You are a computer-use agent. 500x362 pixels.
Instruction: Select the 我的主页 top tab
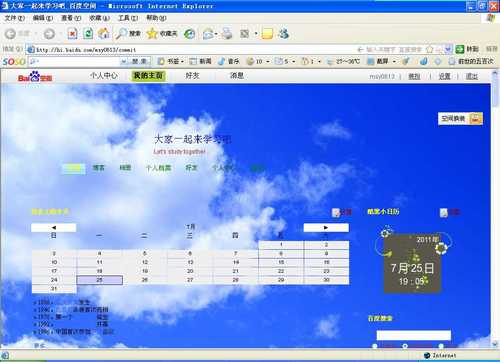pos(148,76)
